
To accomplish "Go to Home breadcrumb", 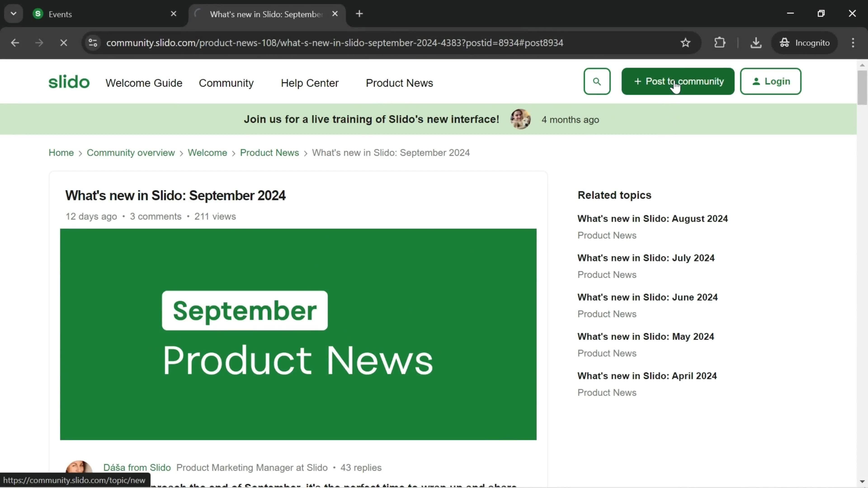I will [x=61, y=152].
